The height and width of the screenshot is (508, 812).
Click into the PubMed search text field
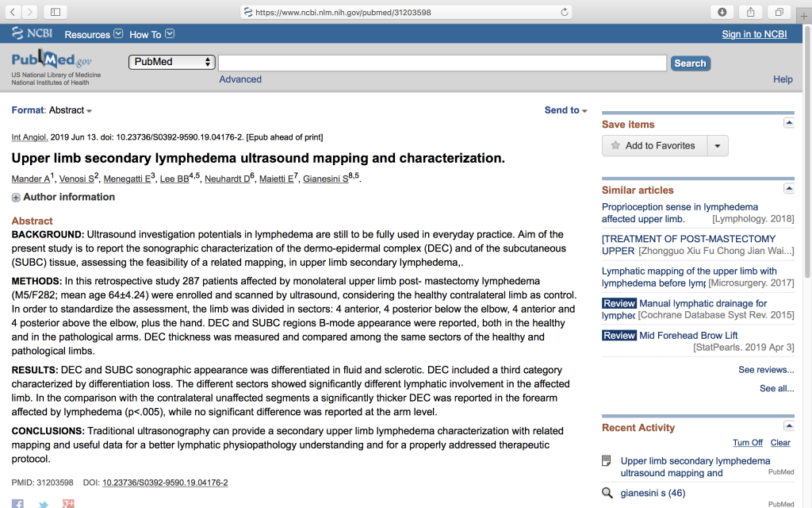442,63
